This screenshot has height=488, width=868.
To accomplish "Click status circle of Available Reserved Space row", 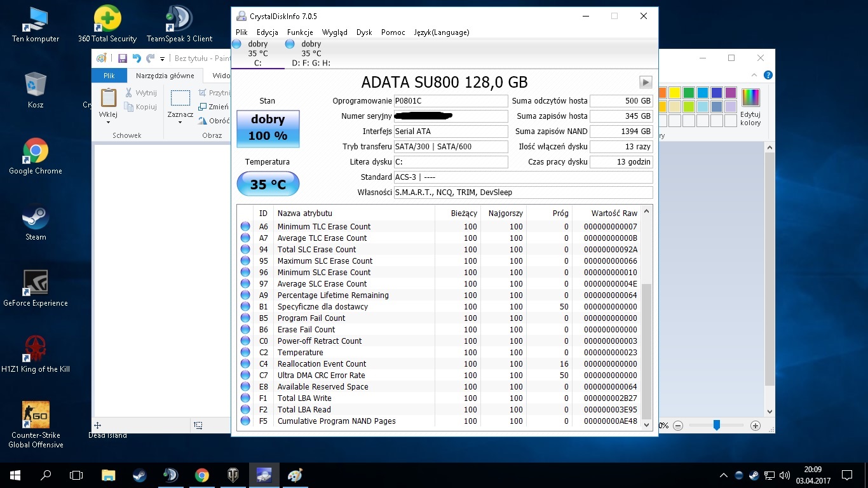I will (x=245, y=387).
